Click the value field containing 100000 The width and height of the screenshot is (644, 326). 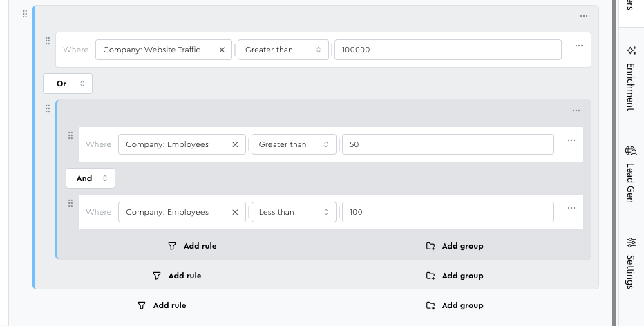[x=447, y=50]
